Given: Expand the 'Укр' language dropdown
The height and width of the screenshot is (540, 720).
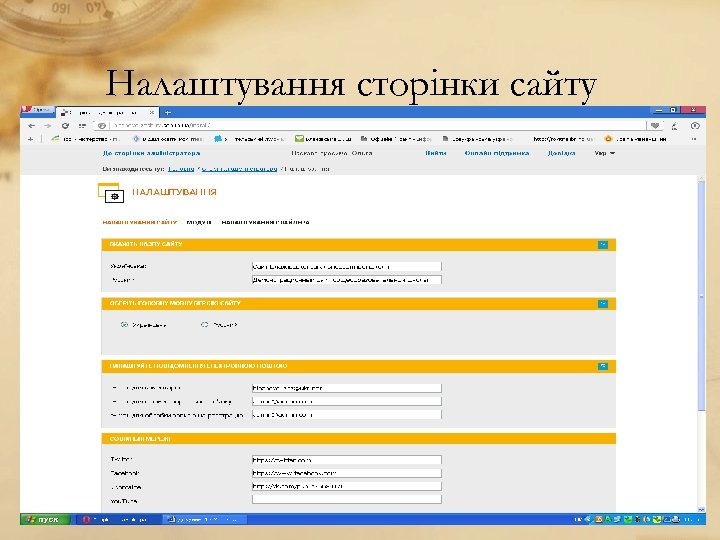Looking at the screenshot, I should point(604,153).
